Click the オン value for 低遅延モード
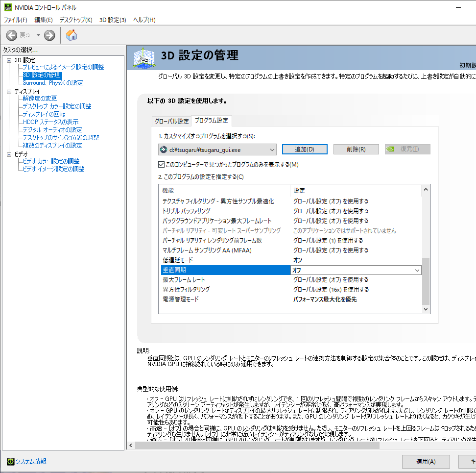The height and width of the screenshot is (473, 476). tap(298, 260)
